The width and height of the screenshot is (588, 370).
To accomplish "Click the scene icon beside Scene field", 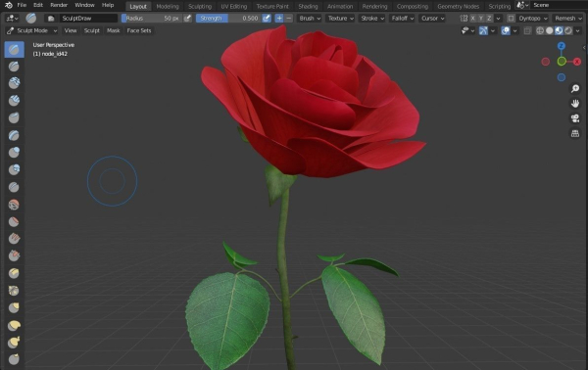I will click(522, 5).
